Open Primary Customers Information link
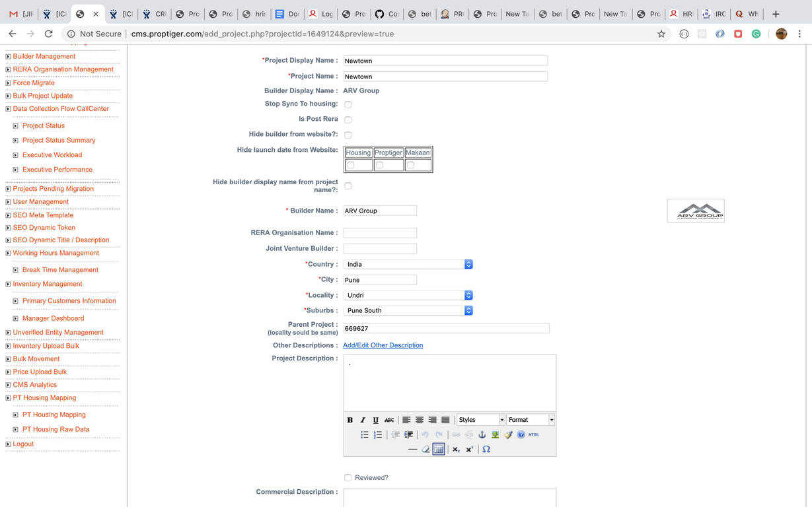 [x=69, y=301]
